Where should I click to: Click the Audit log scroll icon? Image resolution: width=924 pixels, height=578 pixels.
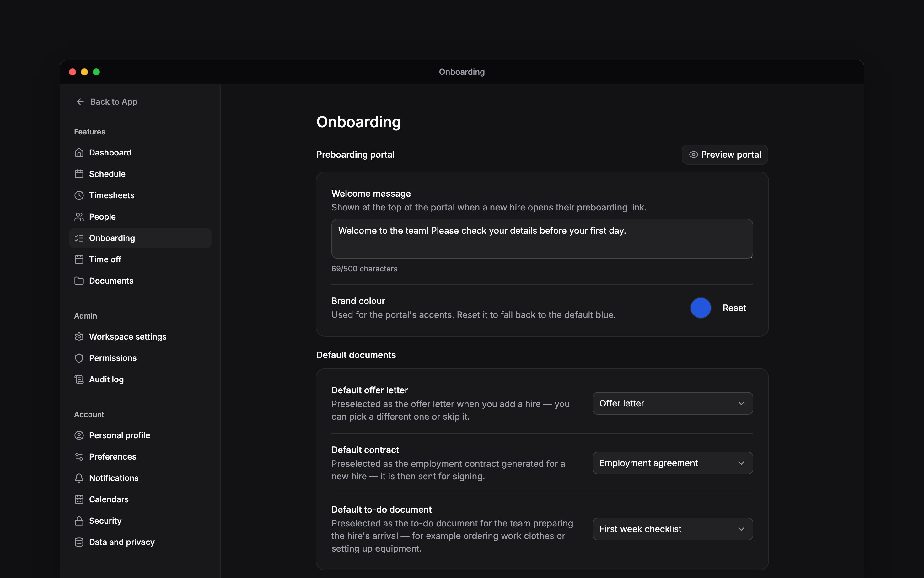click(x=79, y=379)
